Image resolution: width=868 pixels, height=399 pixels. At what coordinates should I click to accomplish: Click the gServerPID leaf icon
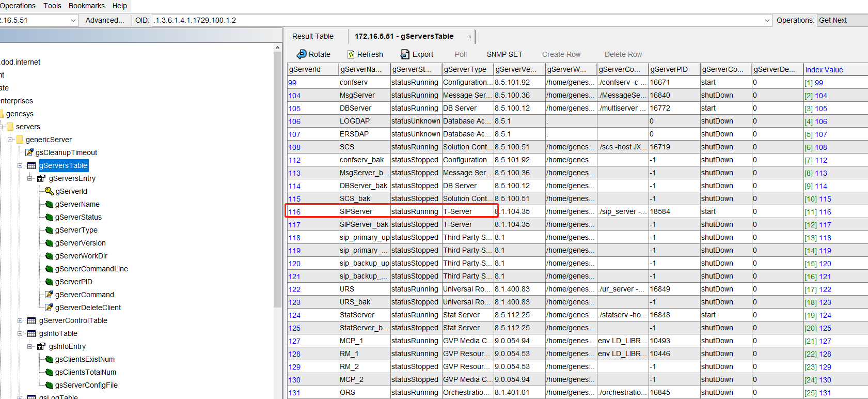tap(49, 282)
